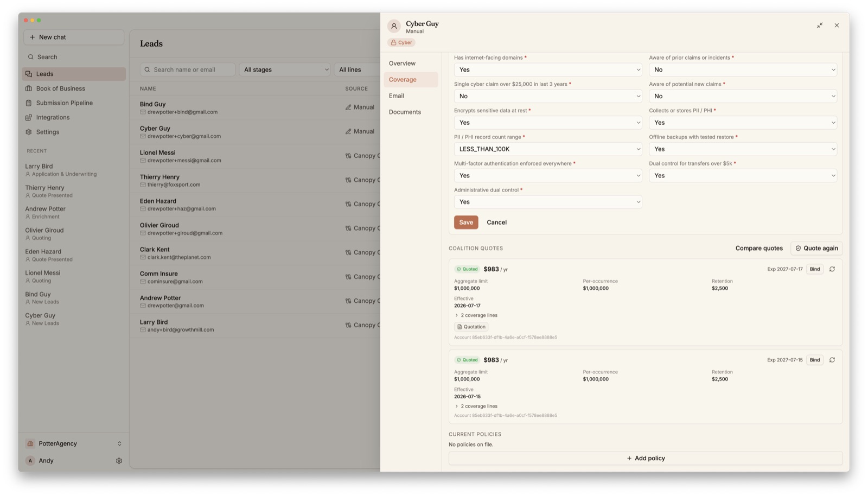Viewport: 868px width, 496px height.
Task: Open Aware of potential new claims dropdown
Action: [743, 96]
